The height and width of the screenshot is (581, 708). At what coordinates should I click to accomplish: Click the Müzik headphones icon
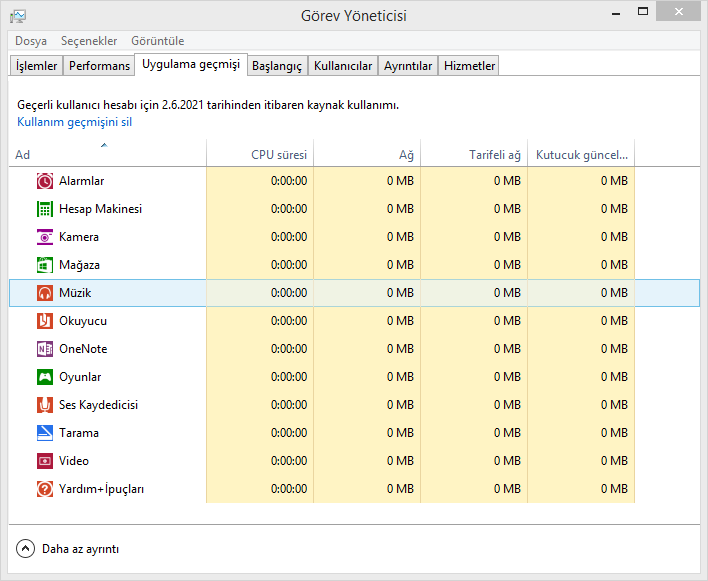tap(45, 293)
